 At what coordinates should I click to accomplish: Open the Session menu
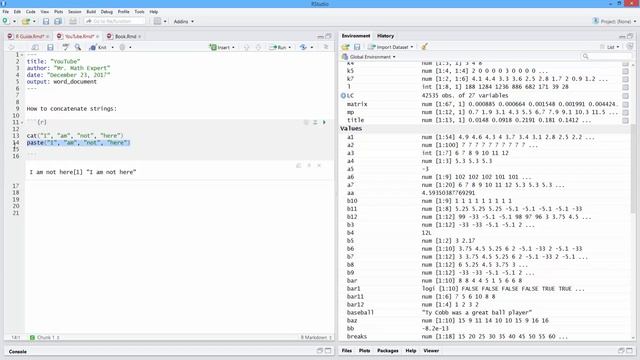75,12
